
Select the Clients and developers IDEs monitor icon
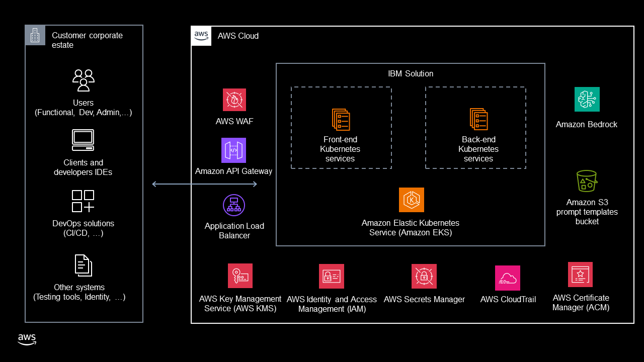click(83, 139)
